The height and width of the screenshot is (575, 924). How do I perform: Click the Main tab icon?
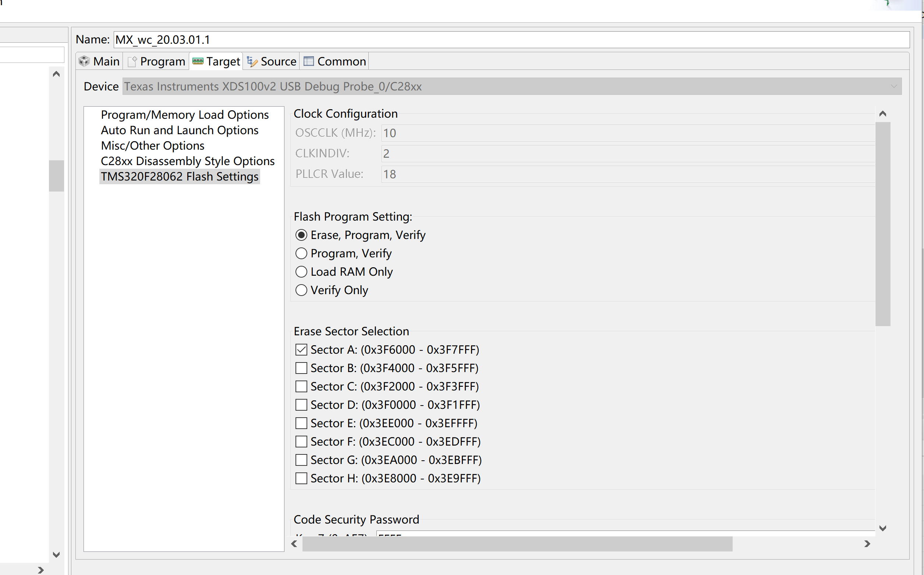tap(84, 61)
